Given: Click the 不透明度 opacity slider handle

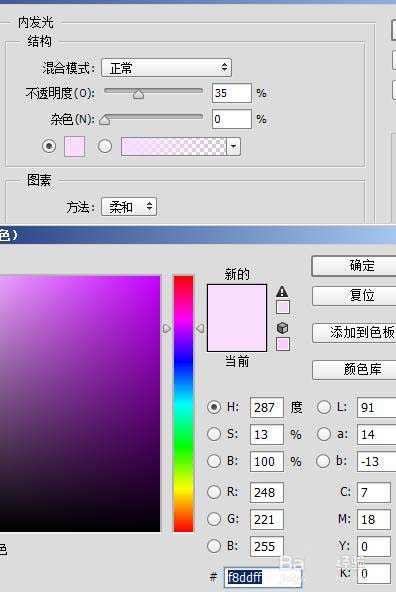Looking at the screenshot, I should 139,94.
